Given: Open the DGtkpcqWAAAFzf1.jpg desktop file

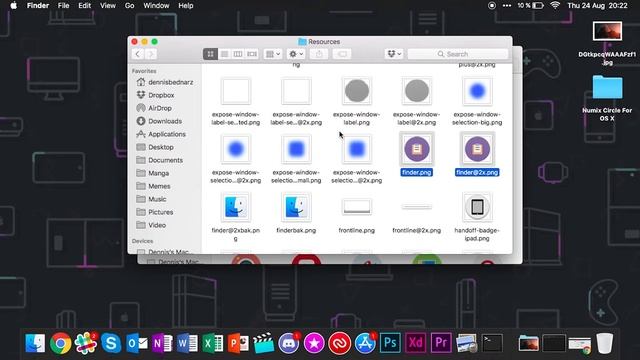Looking at the screenshot, I should (x=607, y=31).
